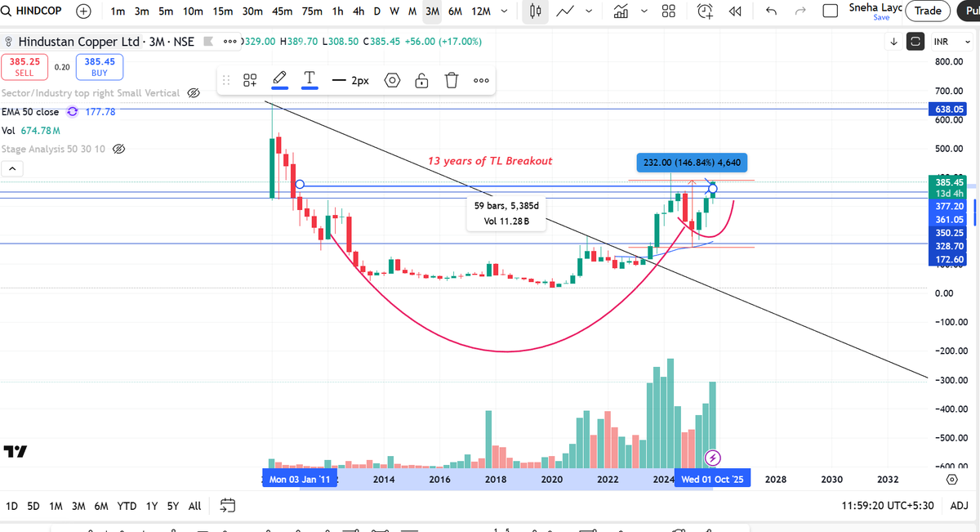Viewport: 980px width, 532px height.
Task: Toggle ADJ adjusted data button
Action: pyautogui.click(x=960, y=506)
